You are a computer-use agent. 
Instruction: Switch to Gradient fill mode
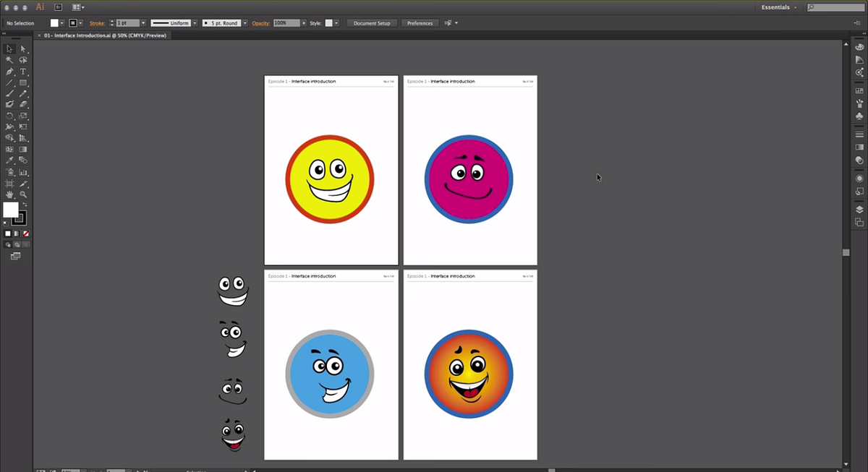click(17, 234)
